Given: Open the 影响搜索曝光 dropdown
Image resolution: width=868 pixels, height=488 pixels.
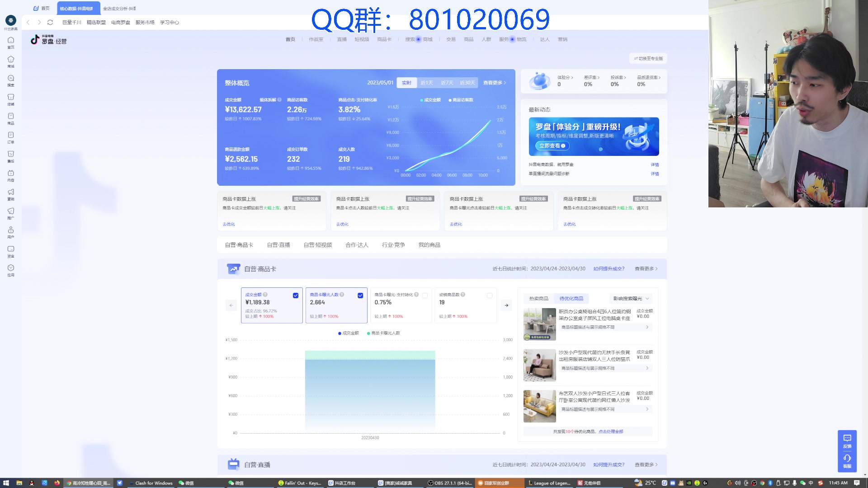Looking at the screenshot, I should pos(631,299).
